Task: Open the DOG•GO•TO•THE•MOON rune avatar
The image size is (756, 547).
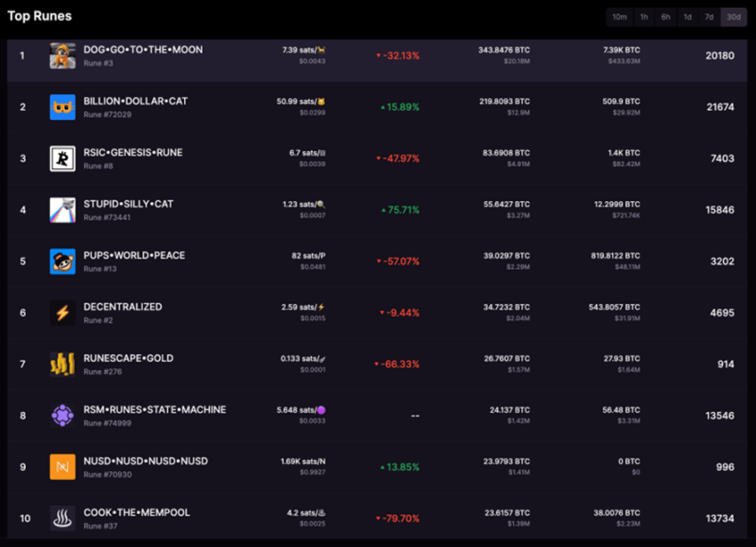Action: [62, 55]
